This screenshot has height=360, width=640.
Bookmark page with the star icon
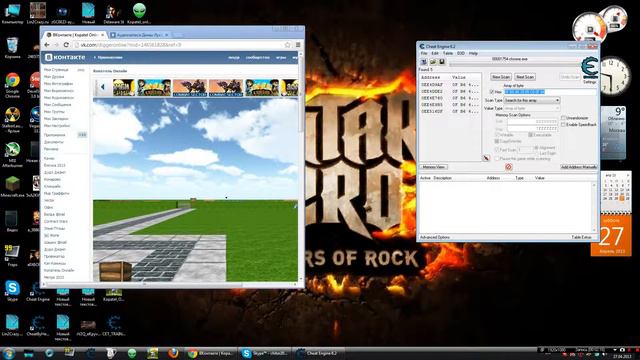tap(287, 45)
